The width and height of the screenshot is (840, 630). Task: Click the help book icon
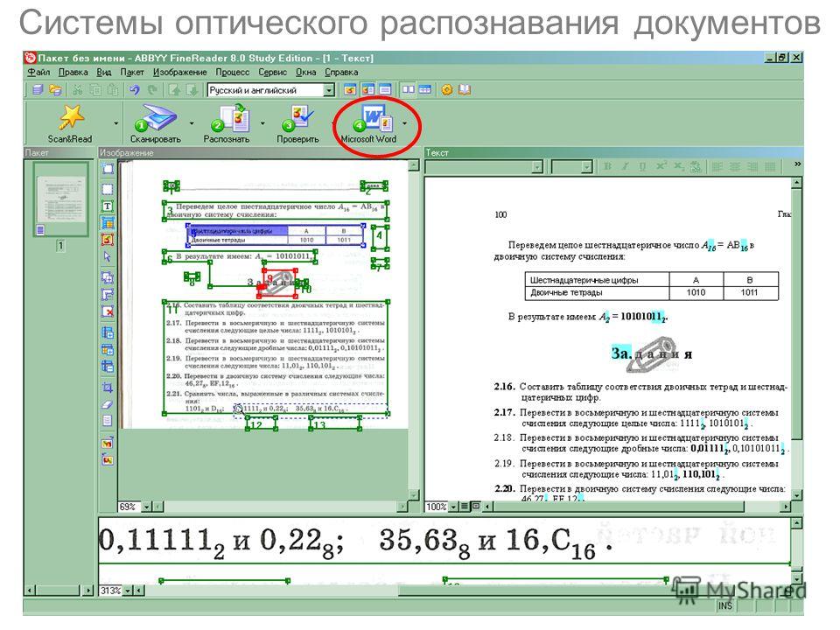(465, 90)
